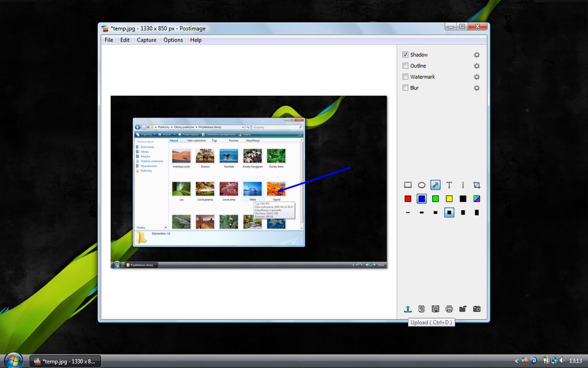Image resolution: width=588 pixels, height=368 pixels.
Task: Pick the yellow color swatch
Action: click(x=449, y=199)
